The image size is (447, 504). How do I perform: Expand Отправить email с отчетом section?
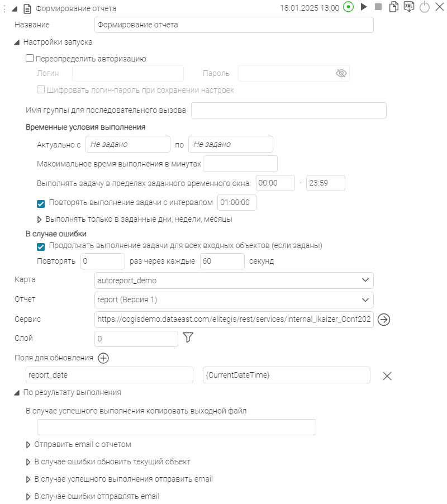coord(29,445)
